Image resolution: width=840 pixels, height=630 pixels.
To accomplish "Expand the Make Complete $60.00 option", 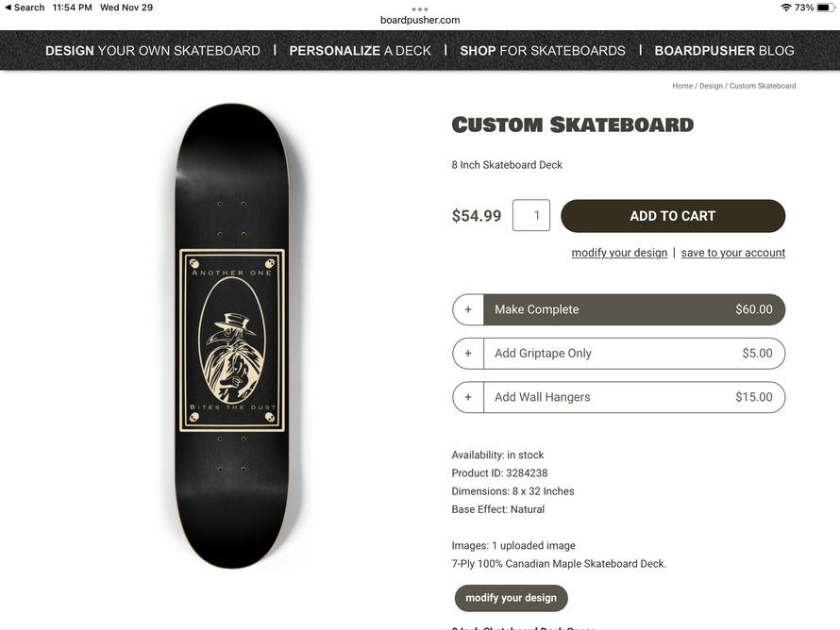I will point(633,309).
